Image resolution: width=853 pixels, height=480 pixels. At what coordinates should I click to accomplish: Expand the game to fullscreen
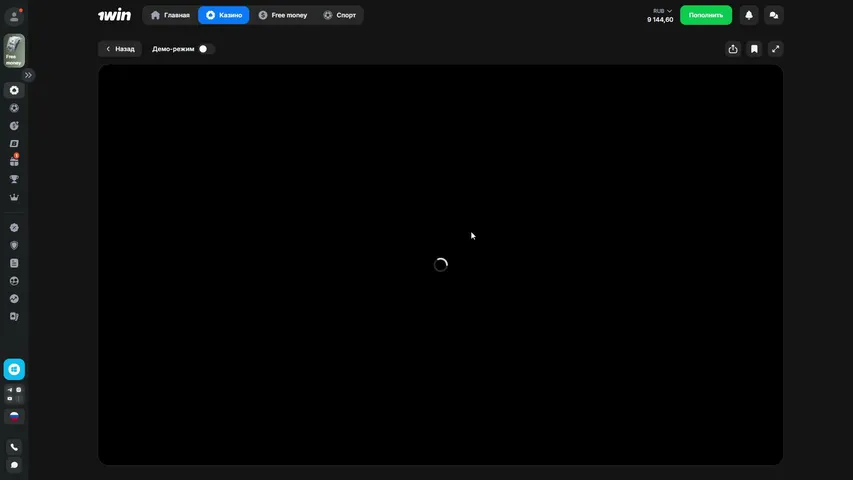[775, 49]
